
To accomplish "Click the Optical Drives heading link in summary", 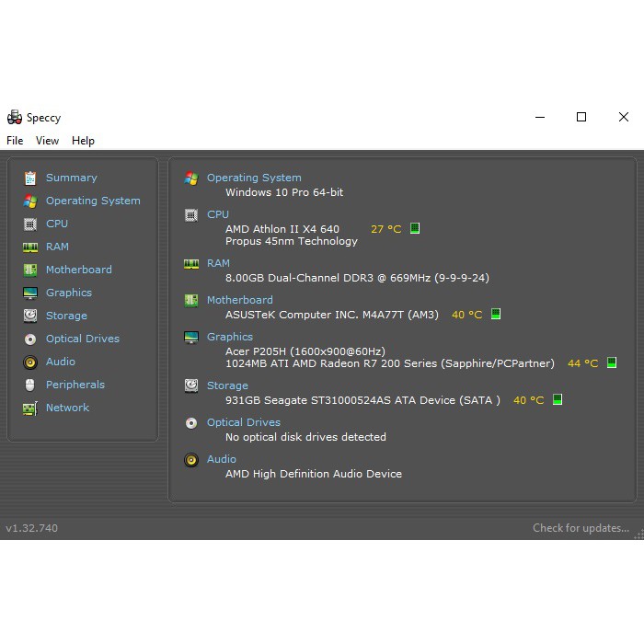I will click(244, 422).
